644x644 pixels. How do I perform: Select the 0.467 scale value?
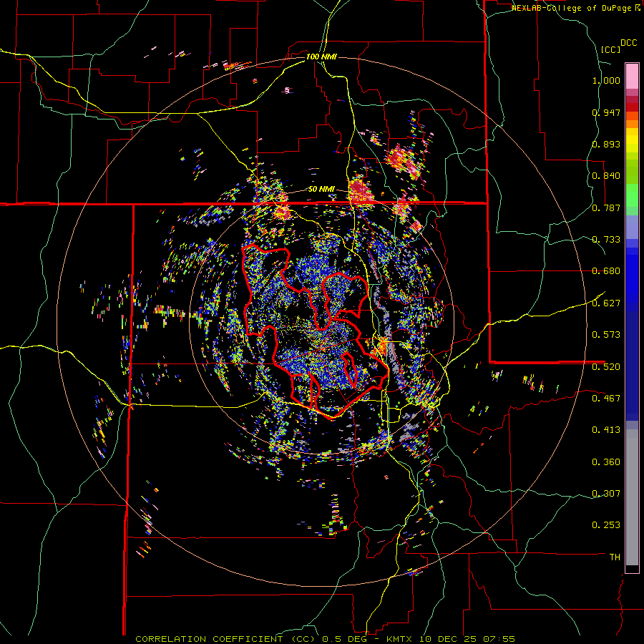coord(606,399)
